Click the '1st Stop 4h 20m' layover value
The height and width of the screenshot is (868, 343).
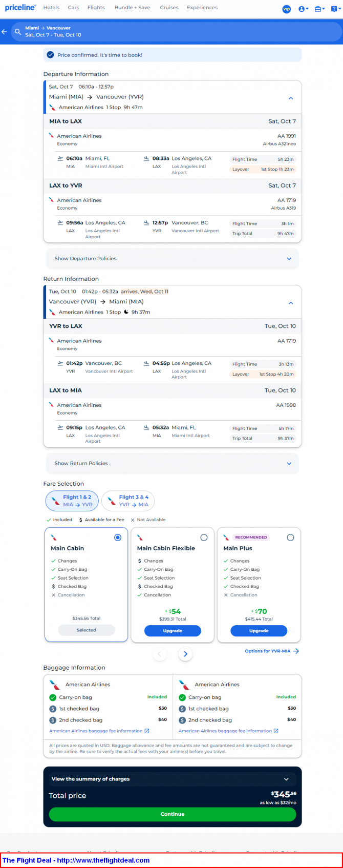pos(276,375)
